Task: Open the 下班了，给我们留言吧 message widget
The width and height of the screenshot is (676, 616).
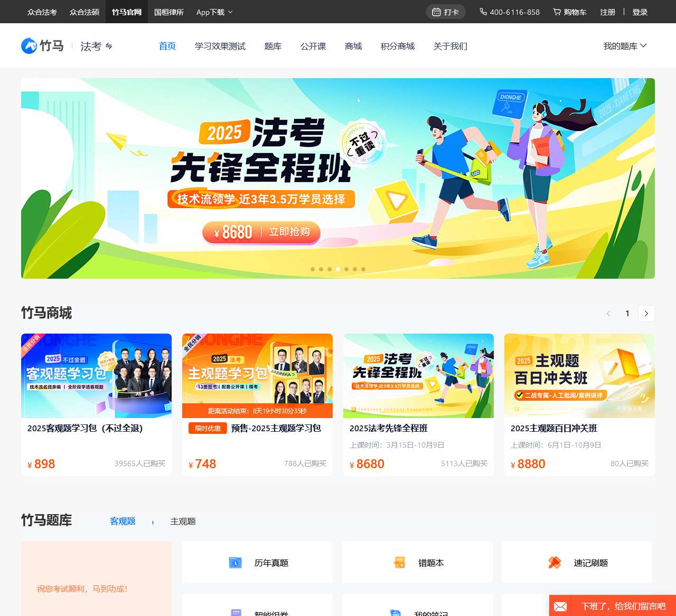Action: 613,606
